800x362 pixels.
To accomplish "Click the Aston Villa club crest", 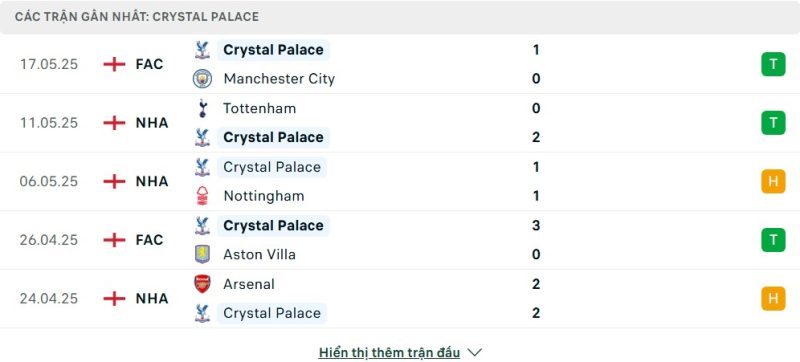I will pyautogui.click(x=203, y=254).
